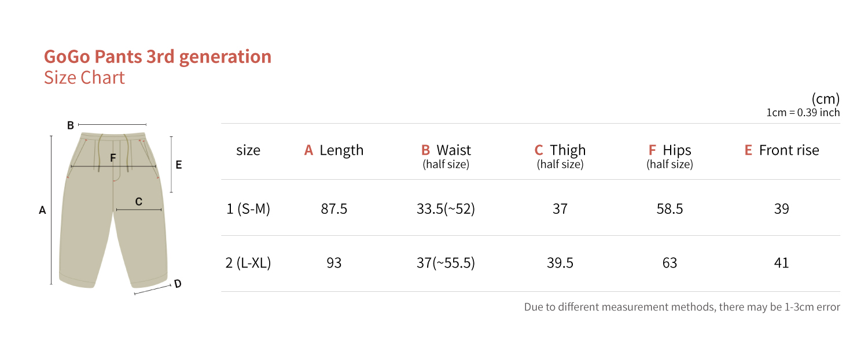
Task: Click the letter B above the waistband
Action: coord(71,125)
